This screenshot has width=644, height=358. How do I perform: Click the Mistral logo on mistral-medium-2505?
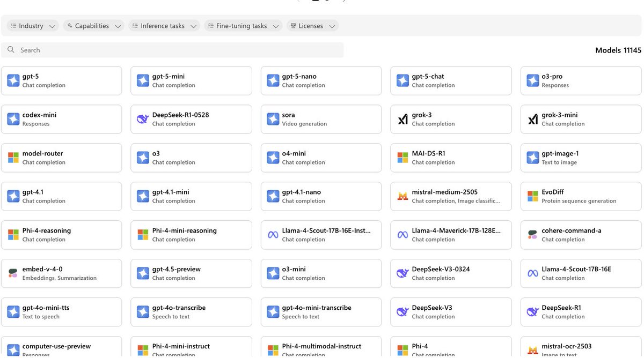coord(402,196)
